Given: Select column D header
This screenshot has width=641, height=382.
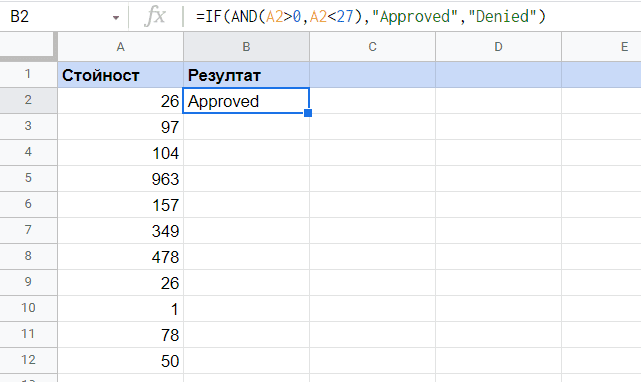Looking at the screenshot, I should point(498,47).
